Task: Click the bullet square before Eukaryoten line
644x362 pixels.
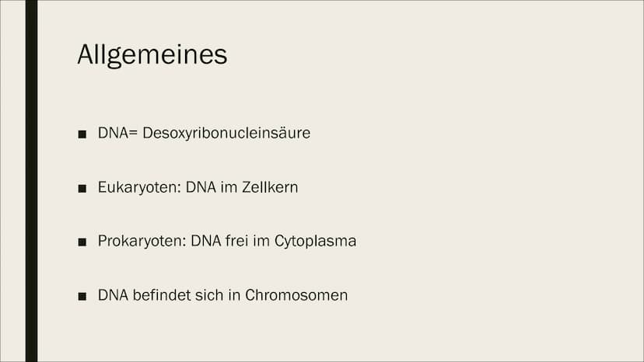Action: point(82,189)
